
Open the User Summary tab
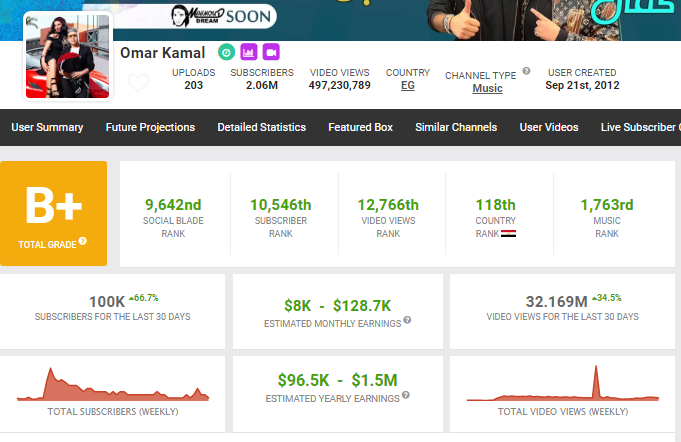coord(47,127)
